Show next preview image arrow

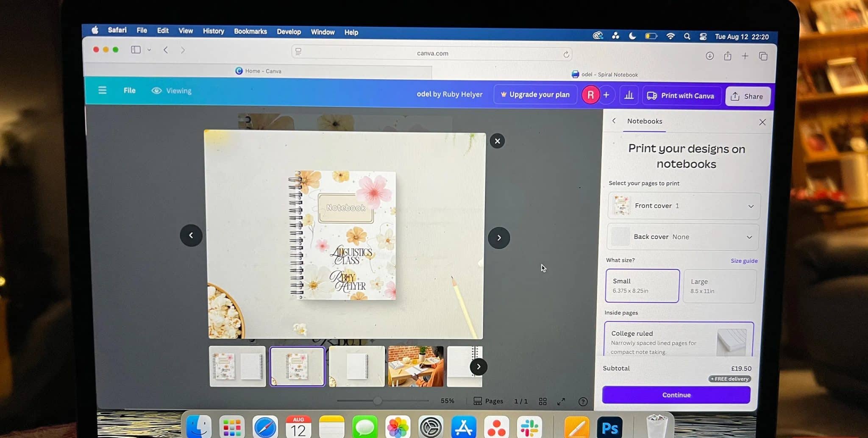click(499, 238)
